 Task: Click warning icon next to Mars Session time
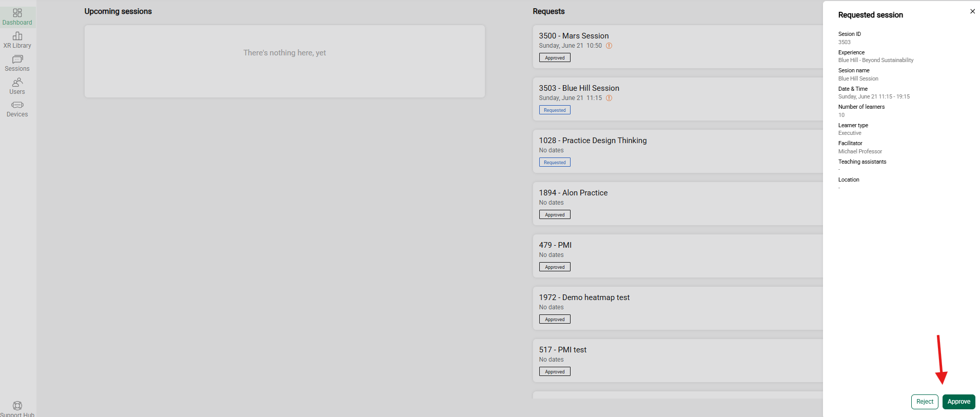(609, 46)
